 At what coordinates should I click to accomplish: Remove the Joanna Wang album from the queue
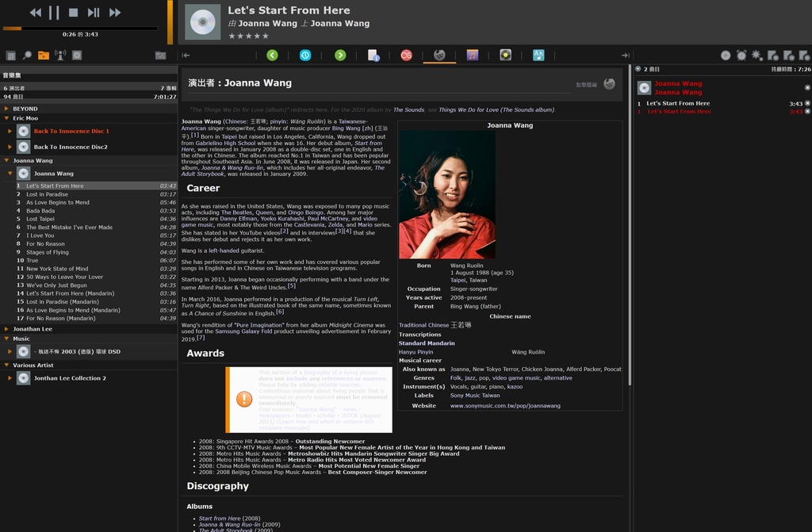point(807,87)
